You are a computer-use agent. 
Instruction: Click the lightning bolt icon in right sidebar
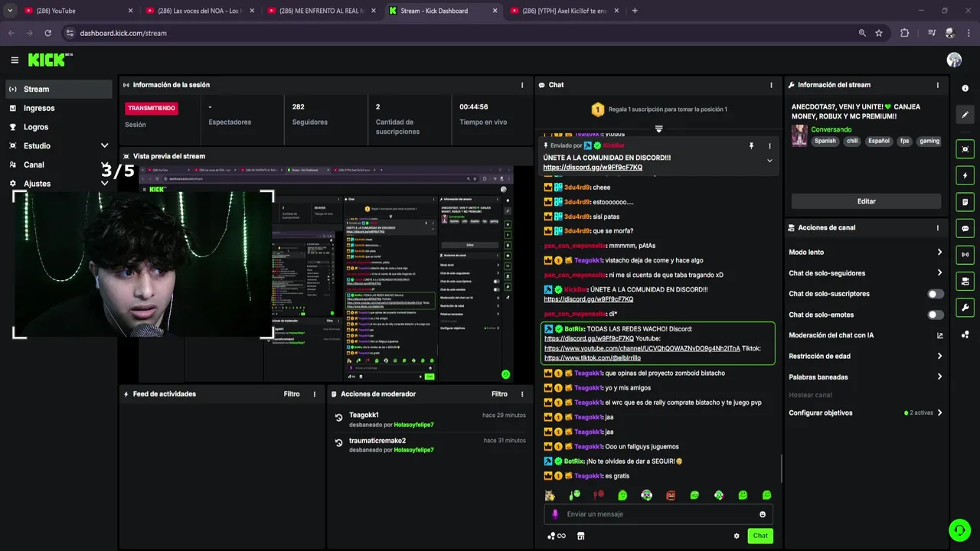click(965, 175)
